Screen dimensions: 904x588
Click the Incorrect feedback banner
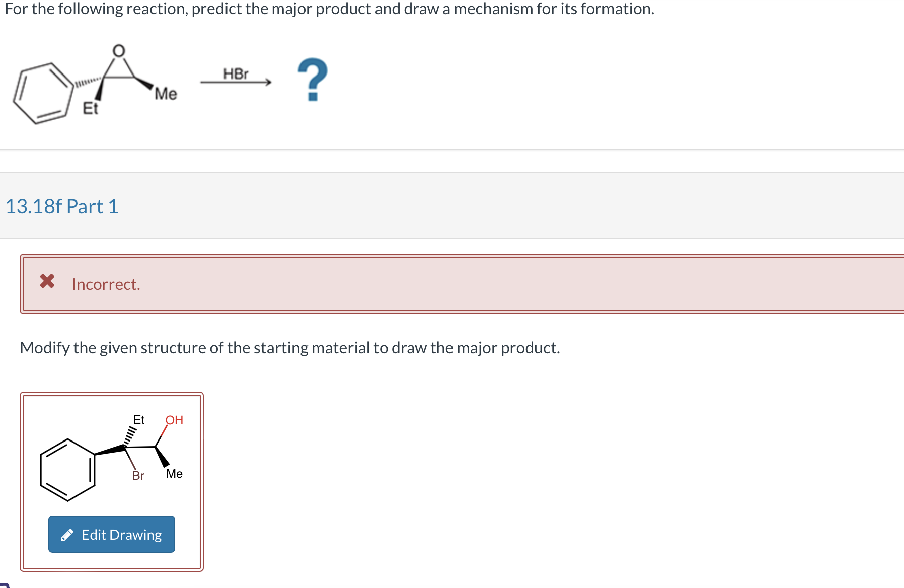coord(302,283)
